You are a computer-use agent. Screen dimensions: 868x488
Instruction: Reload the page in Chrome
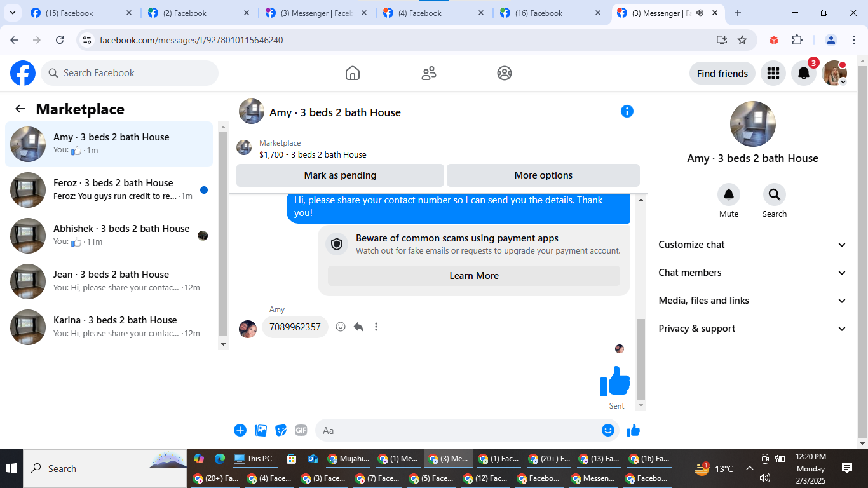pyautogui.click(x=60, y=40)
